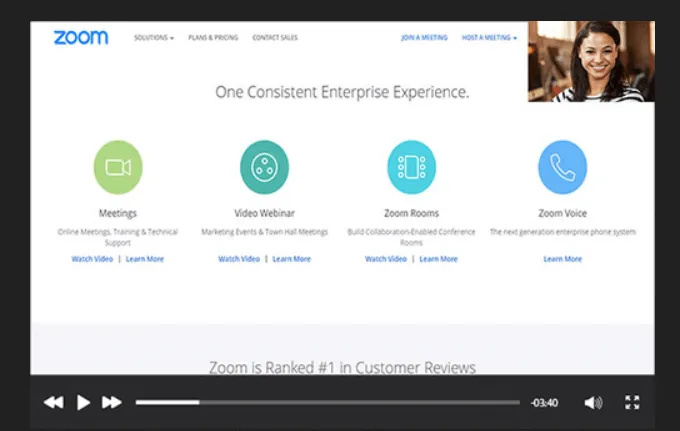Fast forward the video
The image size is (680, 431).
[x=112, y=402]
